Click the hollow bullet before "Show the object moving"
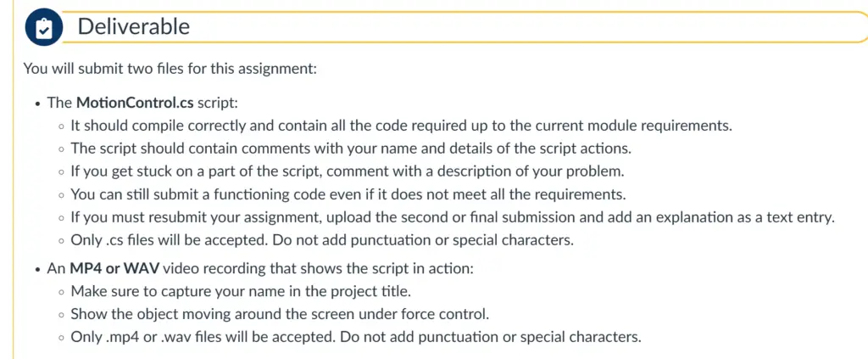 coord(61,316)
